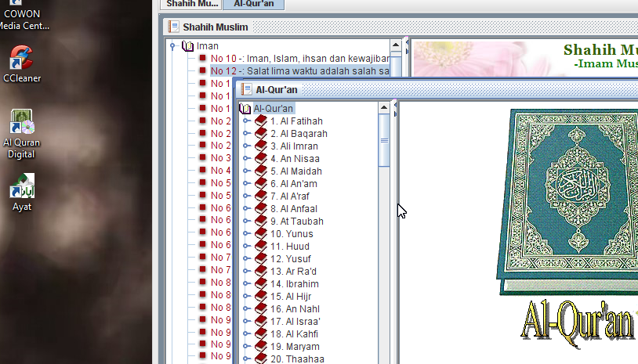Select the Al-Qur'an root tree item
Viewport: 638px width, 364px height.
(x=273, y=109)
